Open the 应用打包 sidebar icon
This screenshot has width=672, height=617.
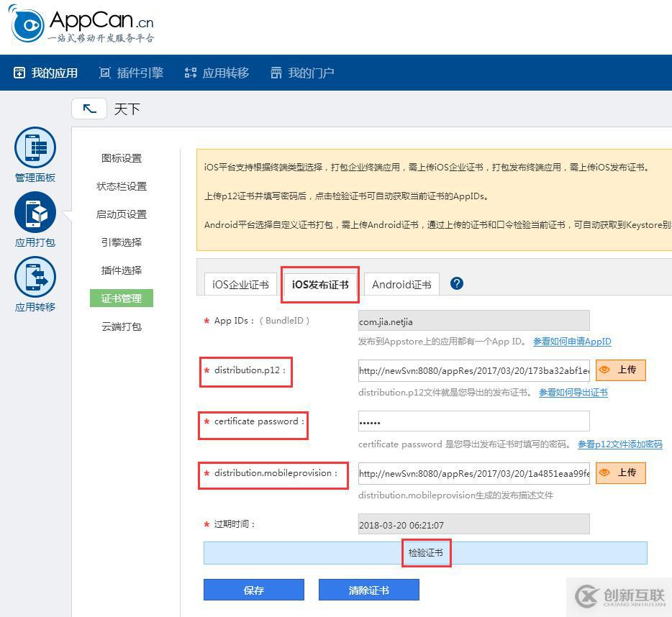[x=35, y=212]
